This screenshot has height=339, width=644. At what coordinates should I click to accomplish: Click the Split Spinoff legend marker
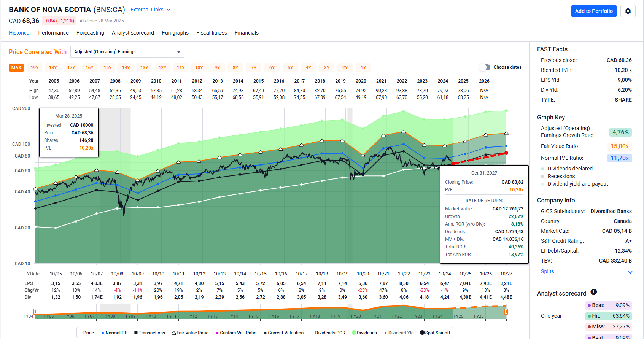[422, 333]
